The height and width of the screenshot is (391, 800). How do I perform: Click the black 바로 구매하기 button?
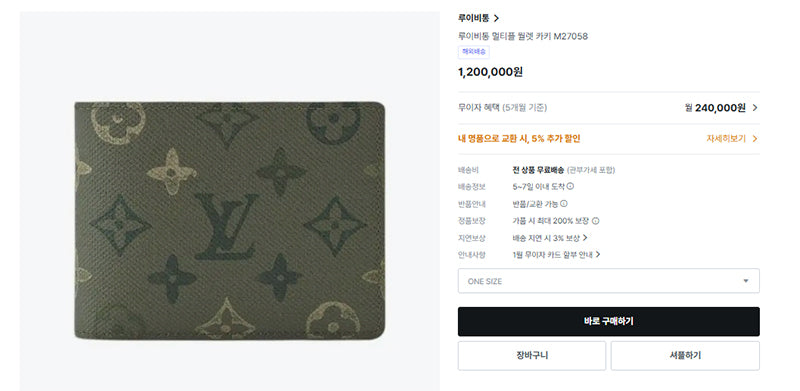(x=609, y=322)
